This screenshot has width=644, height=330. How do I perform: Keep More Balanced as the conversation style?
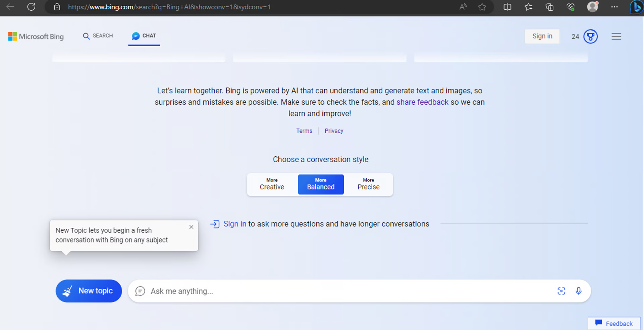321,184
